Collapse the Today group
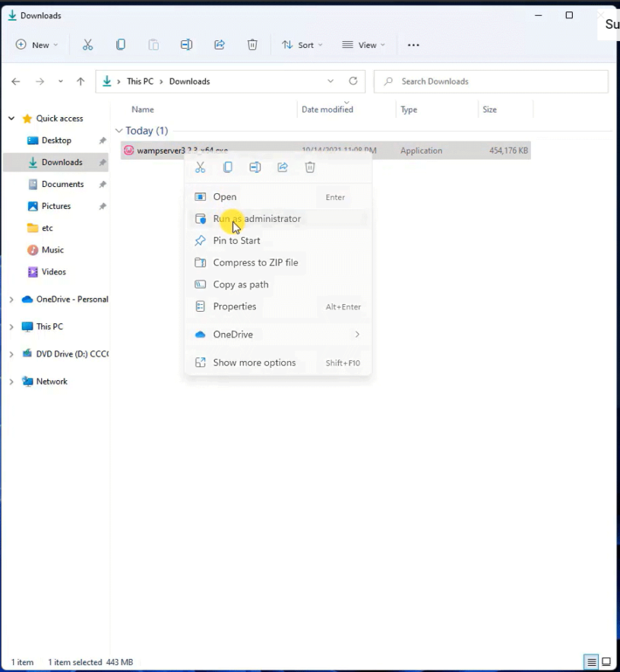 [119, 130]
